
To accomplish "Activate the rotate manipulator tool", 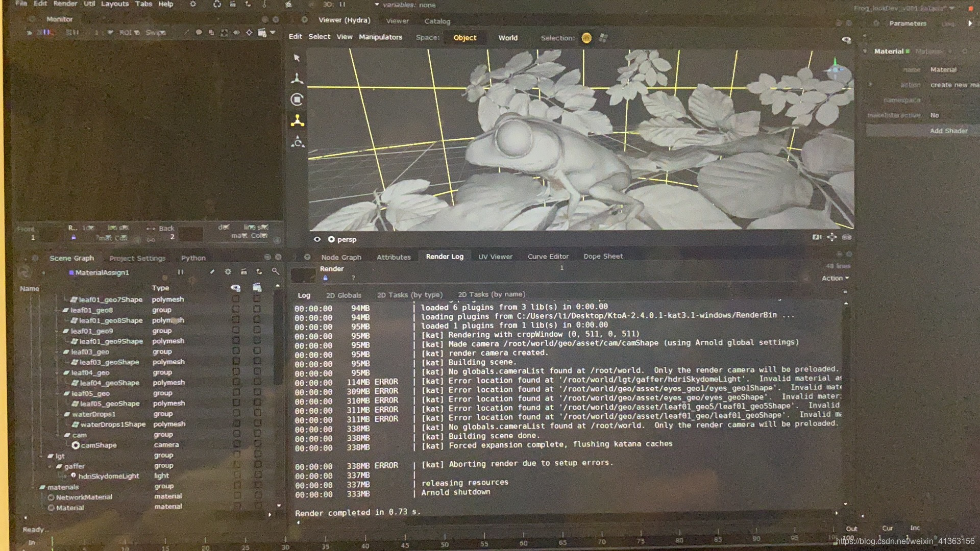I will coord(297,99).
